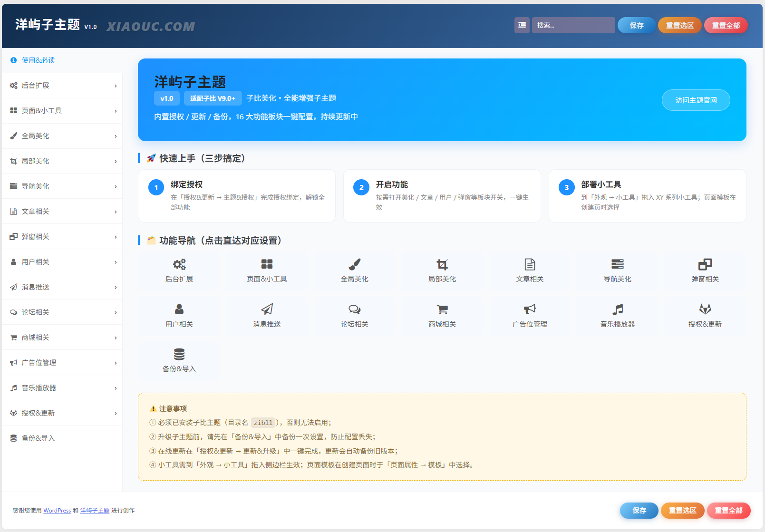Viewport: 765px width, 532px height.
Task: Expand the 消息推送 sidebar chevron
Action: click(116, 288)
